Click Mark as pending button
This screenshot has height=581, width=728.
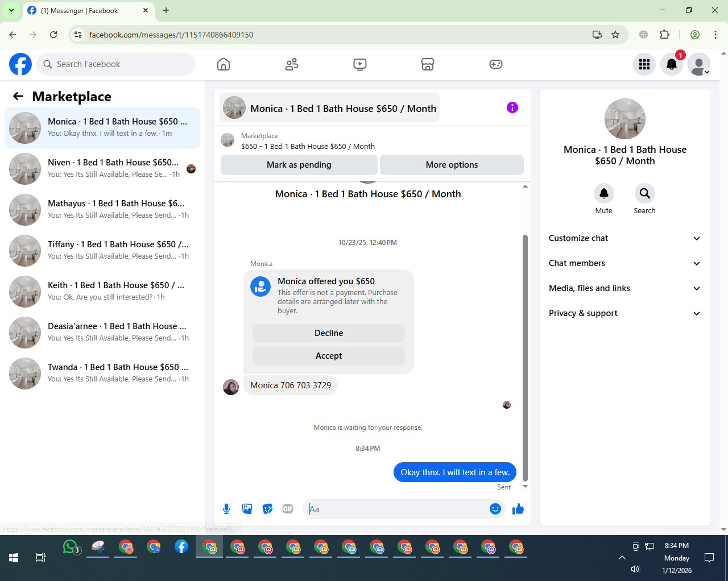tap(299, 165)
